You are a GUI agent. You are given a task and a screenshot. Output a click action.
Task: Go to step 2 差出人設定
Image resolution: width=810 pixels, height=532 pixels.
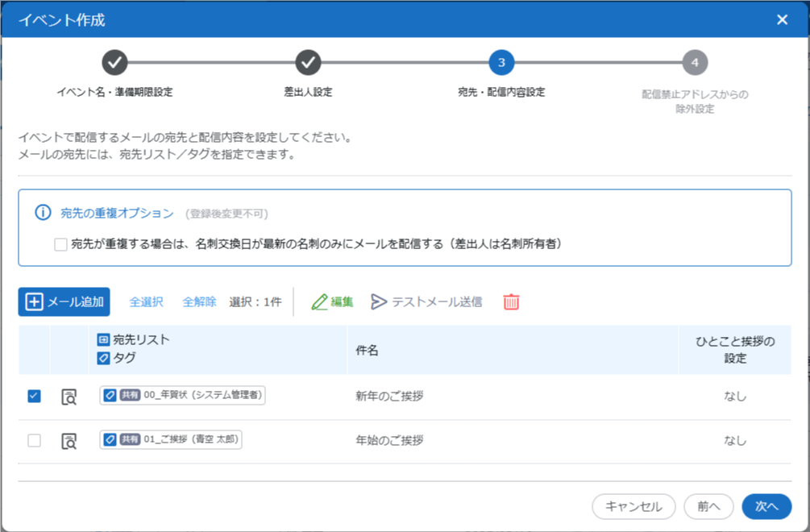pyautogui.click(x=308, y=62)
